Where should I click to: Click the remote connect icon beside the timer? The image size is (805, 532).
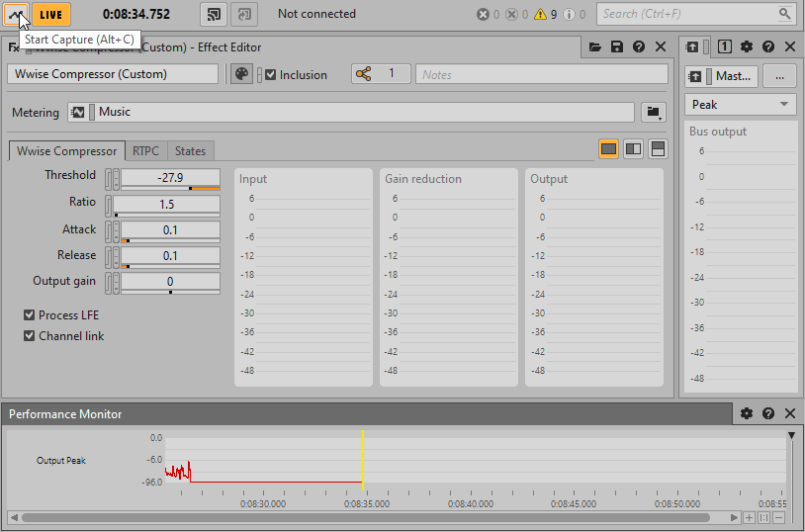click(213, 14)
